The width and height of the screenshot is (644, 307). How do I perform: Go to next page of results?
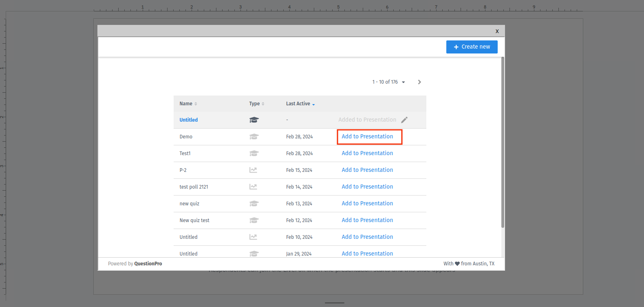(419, 82)
